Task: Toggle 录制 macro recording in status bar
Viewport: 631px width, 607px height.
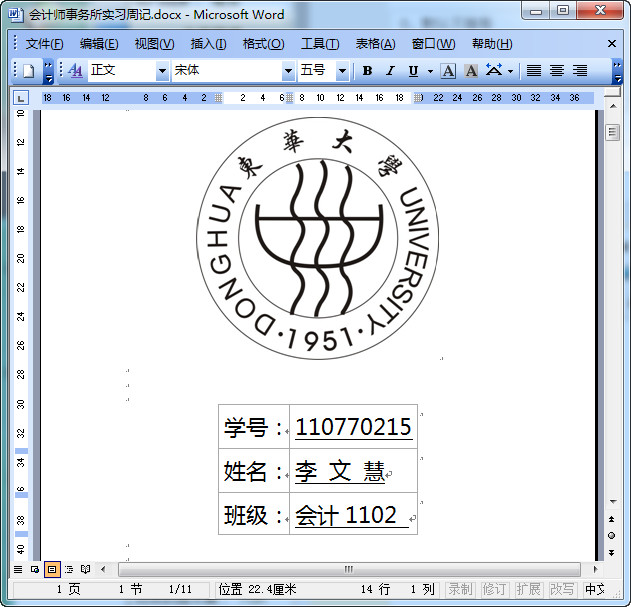Action: [460, 589]
